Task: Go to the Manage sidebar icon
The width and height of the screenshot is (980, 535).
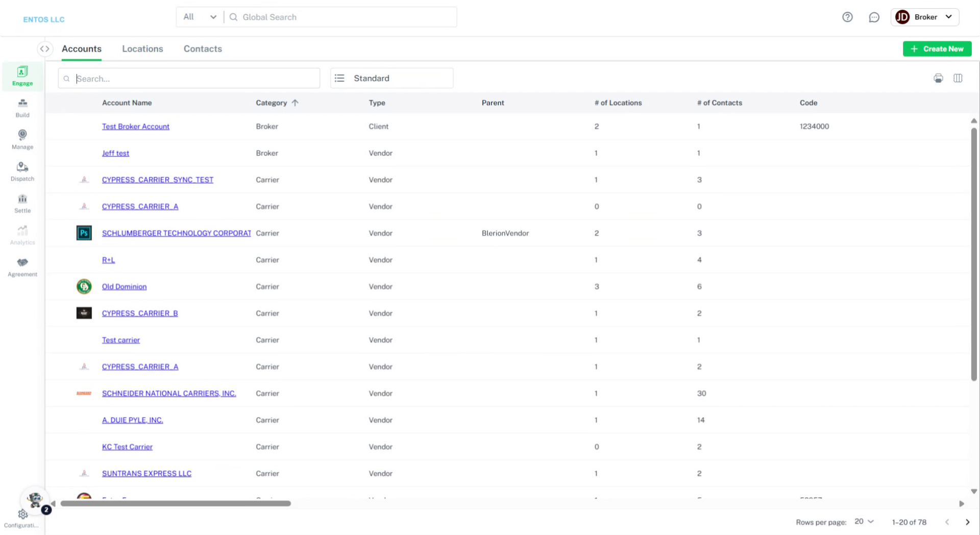Action: click(22, 139)
